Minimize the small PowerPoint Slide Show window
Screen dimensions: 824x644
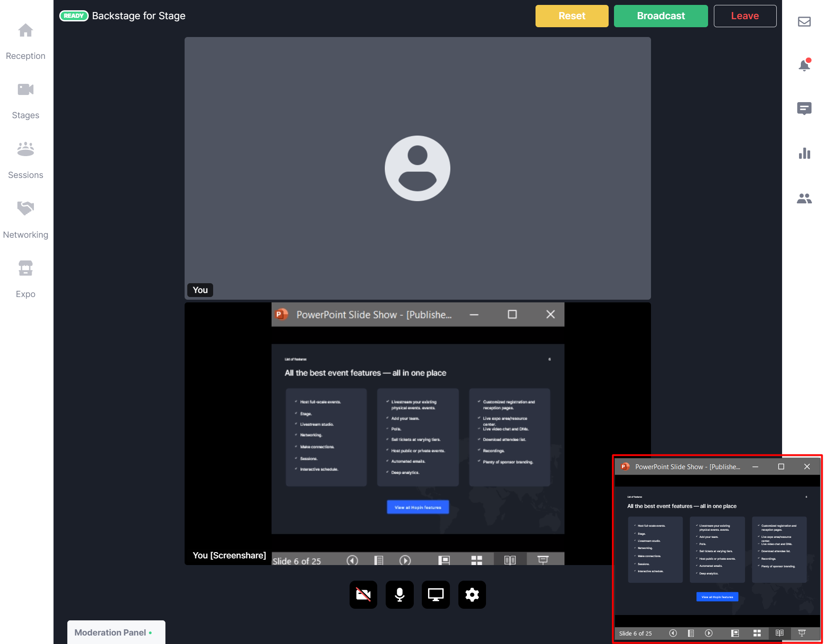point(755,466)
